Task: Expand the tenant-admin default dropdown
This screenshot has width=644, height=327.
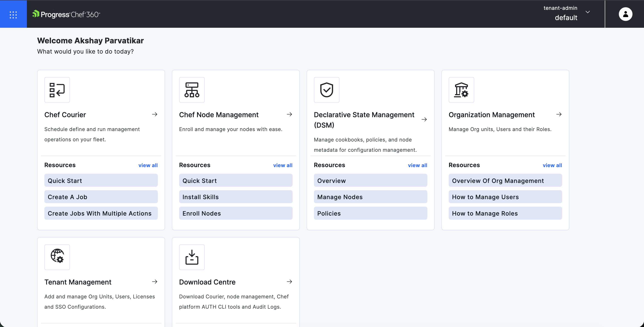Action: 588,12
